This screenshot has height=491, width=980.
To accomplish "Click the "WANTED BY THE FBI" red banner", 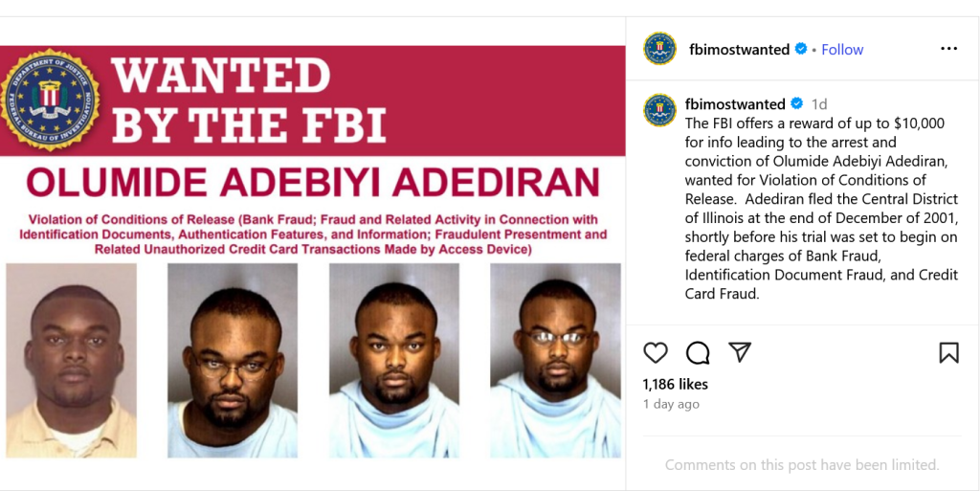I will click(x=249, y=100).
